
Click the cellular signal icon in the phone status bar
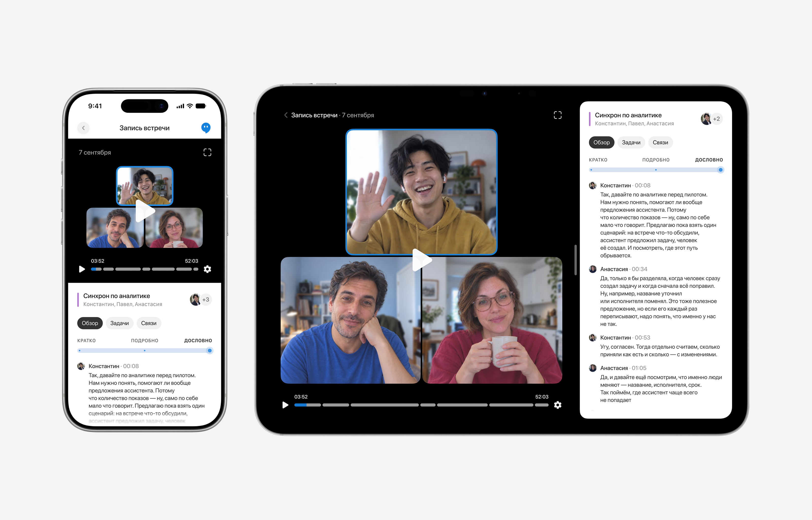[180, 106]
